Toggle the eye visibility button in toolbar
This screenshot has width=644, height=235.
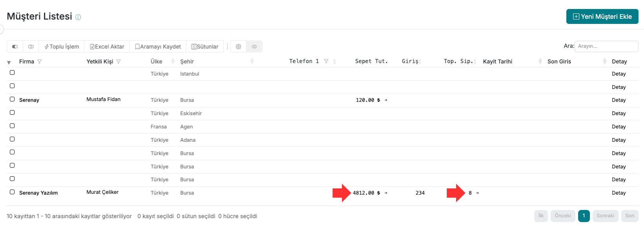pos(254,47)
